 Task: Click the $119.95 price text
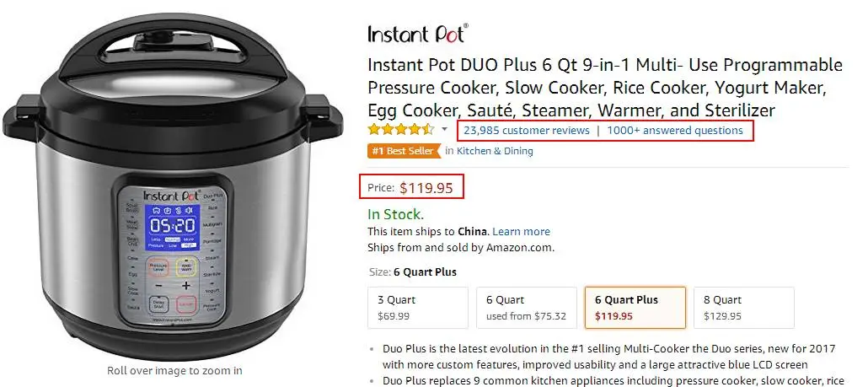pos(426,188)
